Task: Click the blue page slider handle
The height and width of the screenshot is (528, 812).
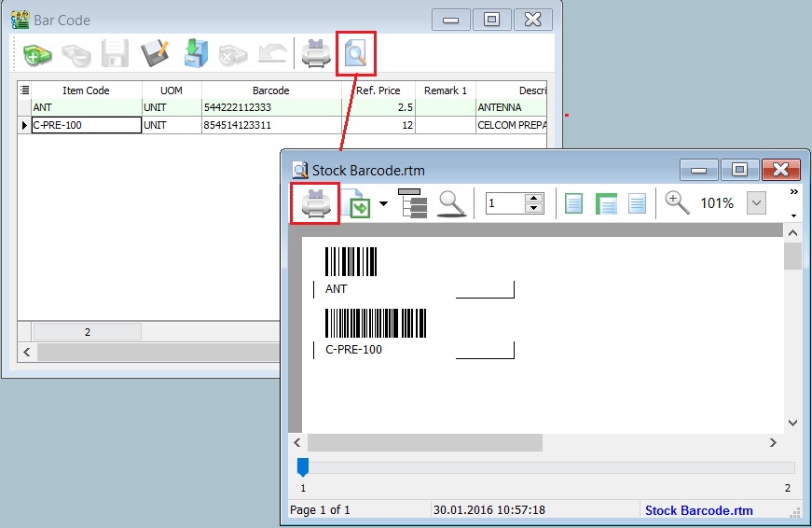Action: 302,466
